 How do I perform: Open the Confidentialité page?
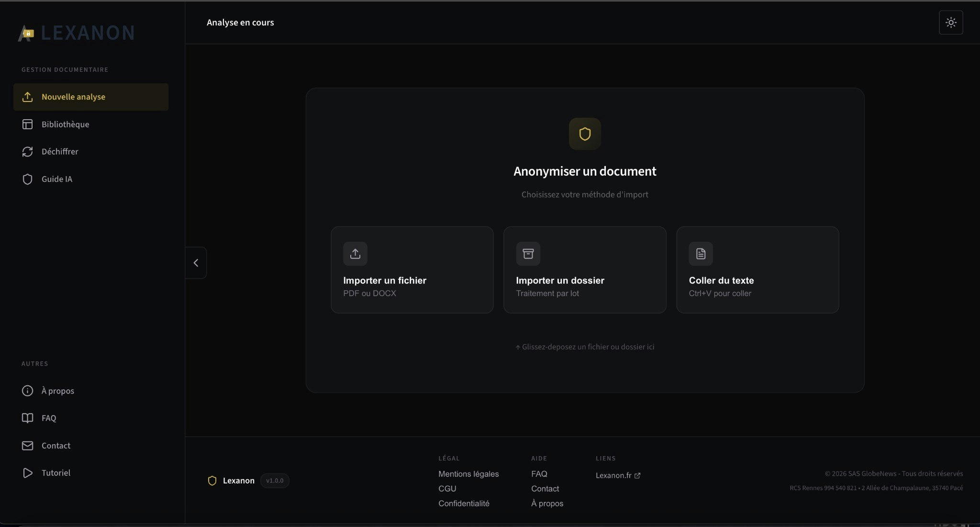point(464,503)
